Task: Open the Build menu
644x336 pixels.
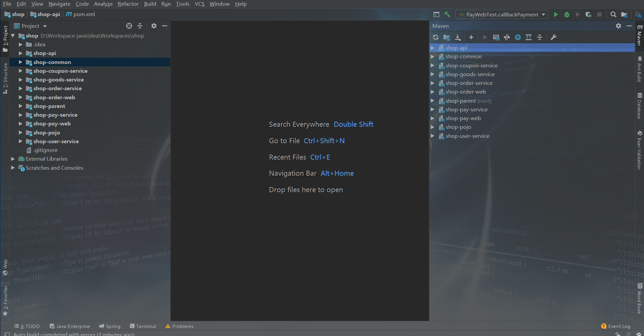Action: 150,4
